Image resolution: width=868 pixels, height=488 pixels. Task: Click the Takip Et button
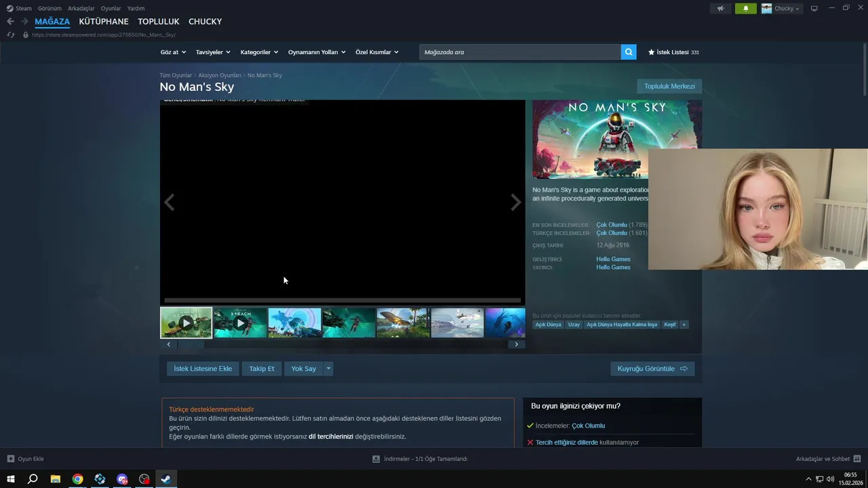(262, 369)
